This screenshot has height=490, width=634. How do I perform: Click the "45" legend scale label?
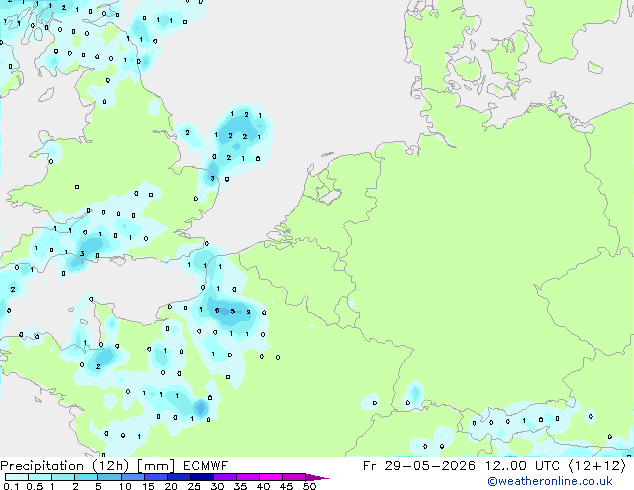tap(286, 486)
